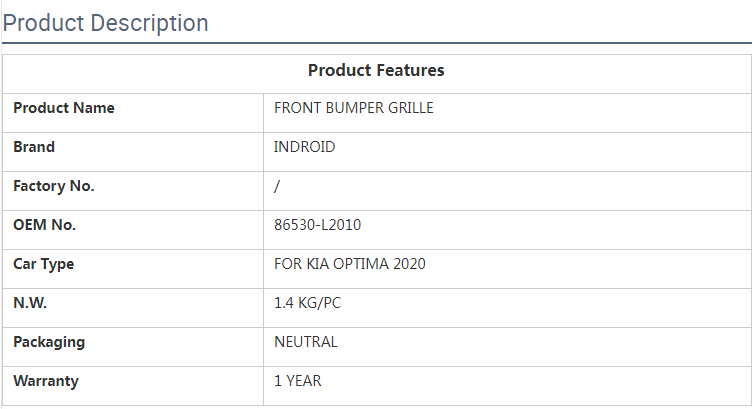Click the 86530-L2010 OEM number

[317, 225]
